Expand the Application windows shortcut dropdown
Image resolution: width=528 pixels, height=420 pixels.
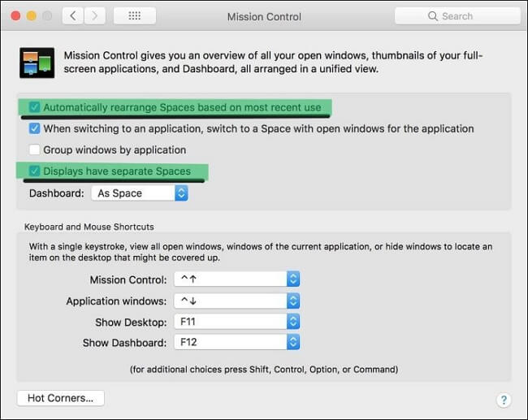(236, 301)
